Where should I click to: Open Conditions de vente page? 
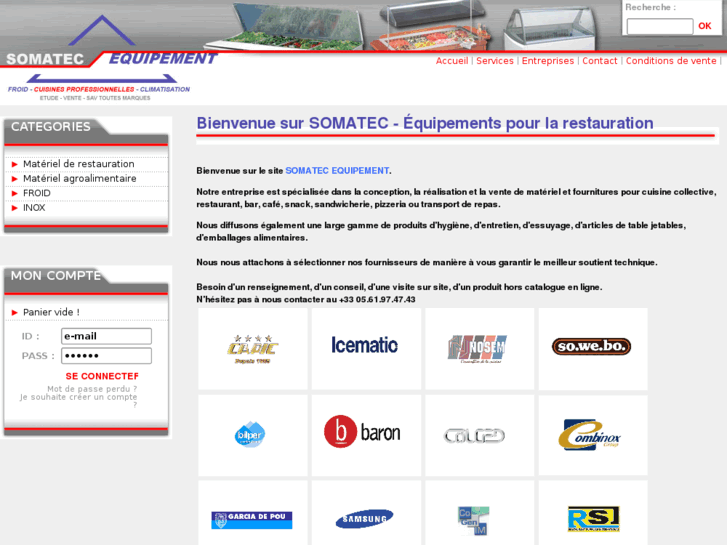pos(671,61)
